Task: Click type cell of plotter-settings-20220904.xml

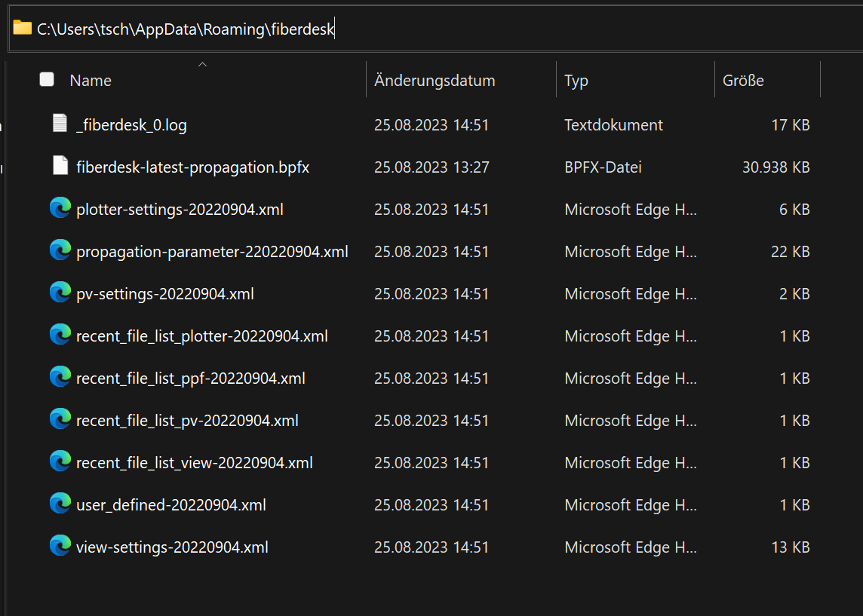Action: (631, 210)
